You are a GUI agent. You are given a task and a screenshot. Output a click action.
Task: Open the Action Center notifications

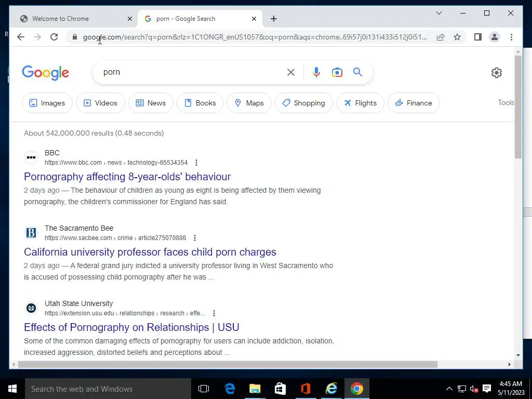tap(487, 389)
